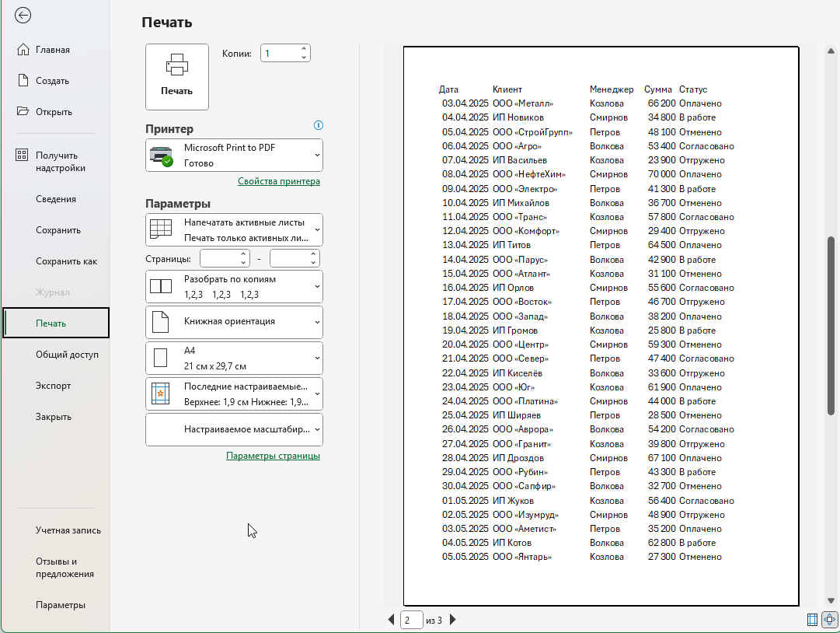Expand the Microsoft Print to PDF printer dropdown

point(234,156)
